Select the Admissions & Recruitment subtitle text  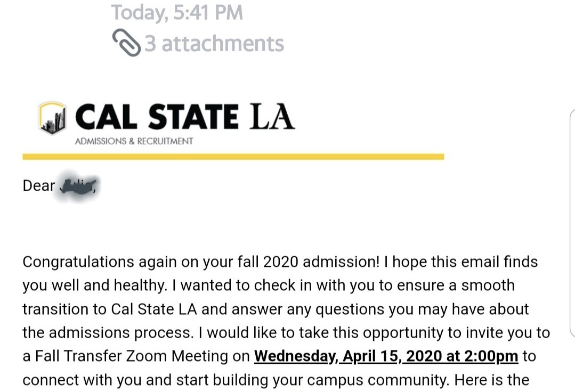(x=134, y=142)
